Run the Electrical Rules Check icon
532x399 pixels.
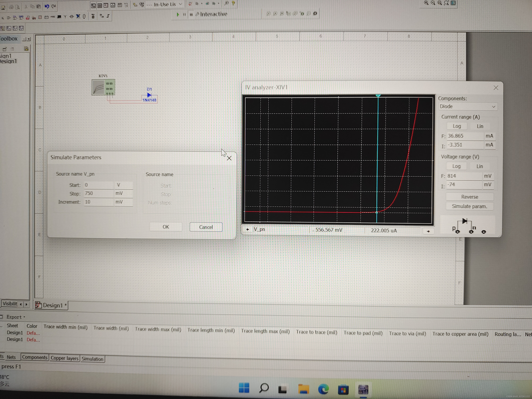point(190,4)
